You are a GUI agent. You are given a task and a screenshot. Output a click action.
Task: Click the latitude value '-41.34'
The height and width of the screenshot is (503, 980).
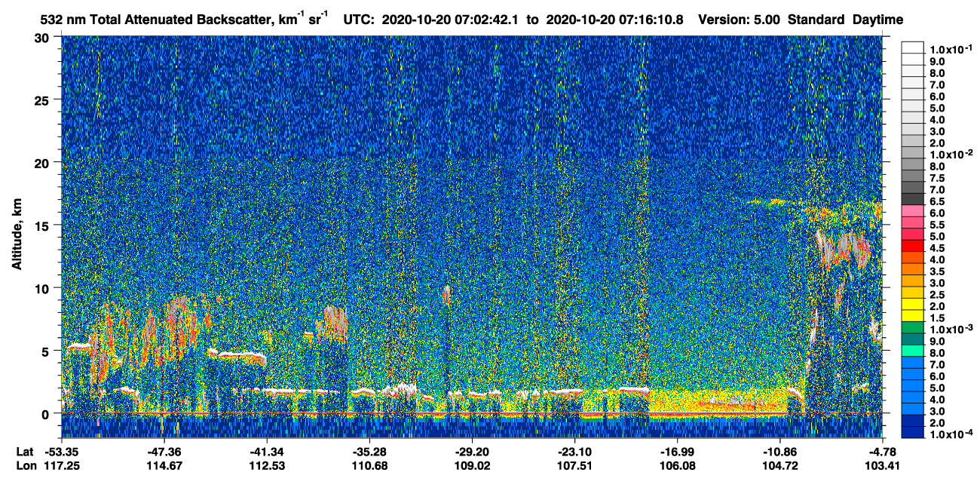(x=266, y=452)
